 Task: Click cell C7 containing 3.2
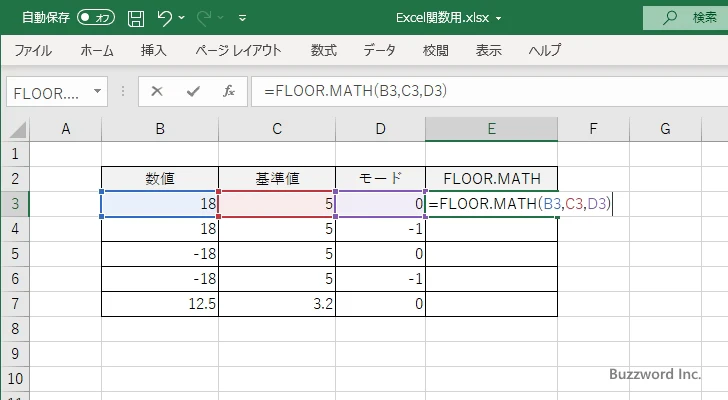(277, 304)
